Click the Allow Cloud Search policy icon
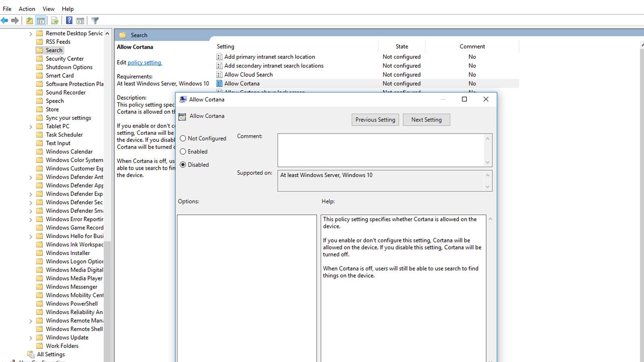This screenshot has height=362, width=644. [219, 75]
